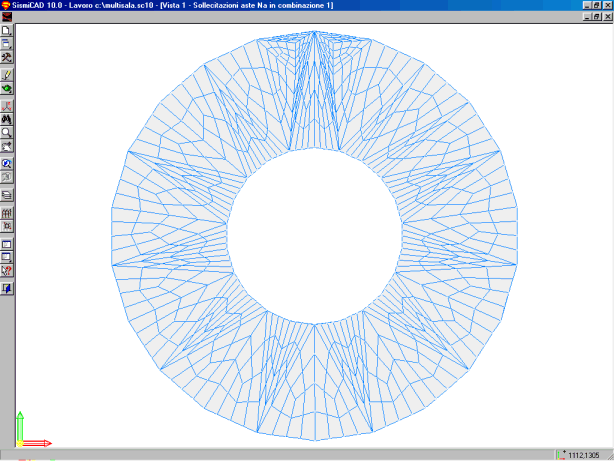
Task: Click the SismiCAD document icon in the menu row
Action: (7, 17)
